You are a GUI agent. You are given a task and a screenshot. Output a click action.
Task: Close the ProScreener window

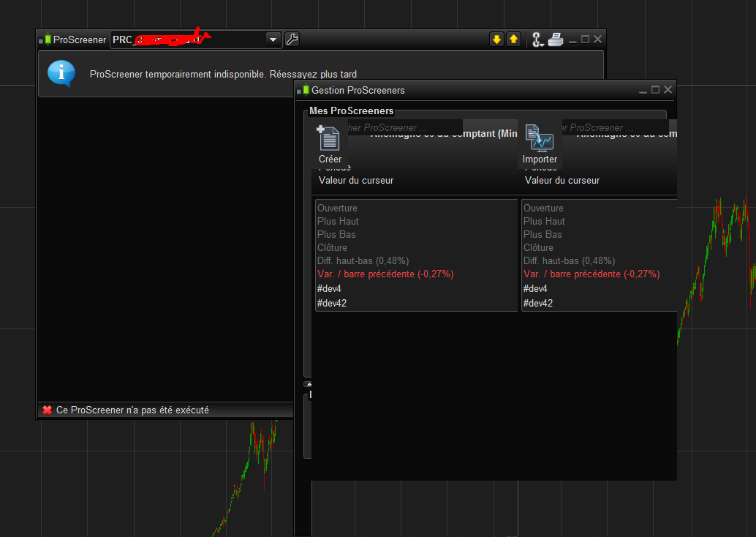597,39
